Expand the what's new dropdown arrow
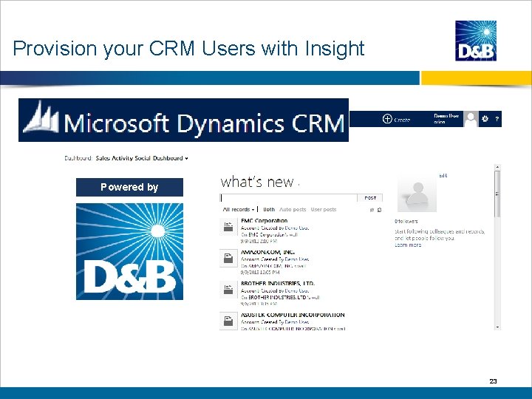This screenshot has width=532, height=399. point(299,185)
